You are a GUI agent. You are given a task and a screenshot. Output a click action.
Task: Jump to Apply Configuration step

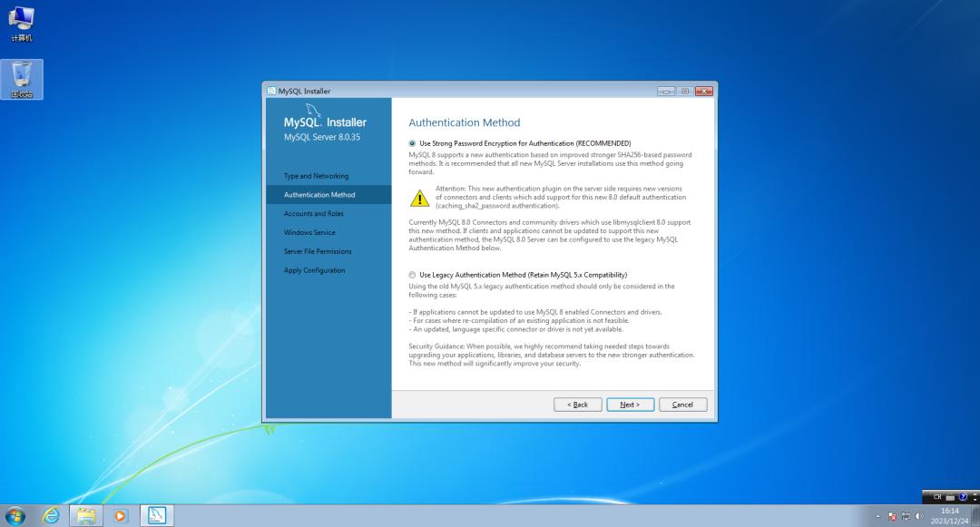pos(314,270)
